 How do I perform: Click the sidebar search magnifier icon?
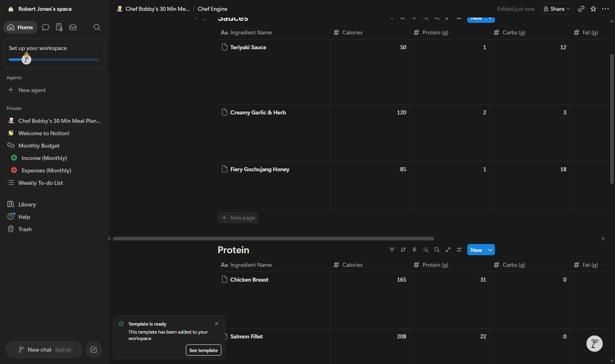click(97, 27)
